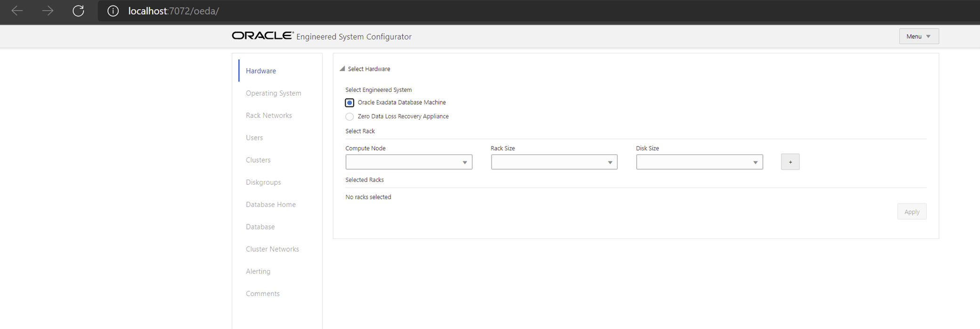Open the Menu dropdown button
This screenshot has height=329, width=980.
[919, 36]
